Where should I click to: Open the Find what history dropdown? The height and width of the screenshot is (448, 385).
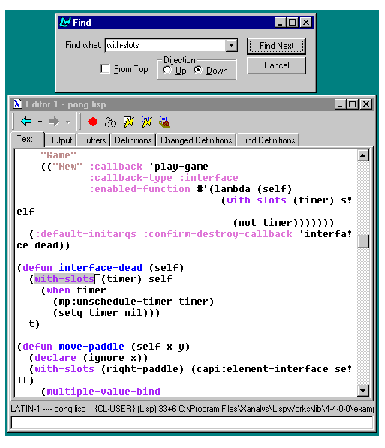[x=231, y=45]
